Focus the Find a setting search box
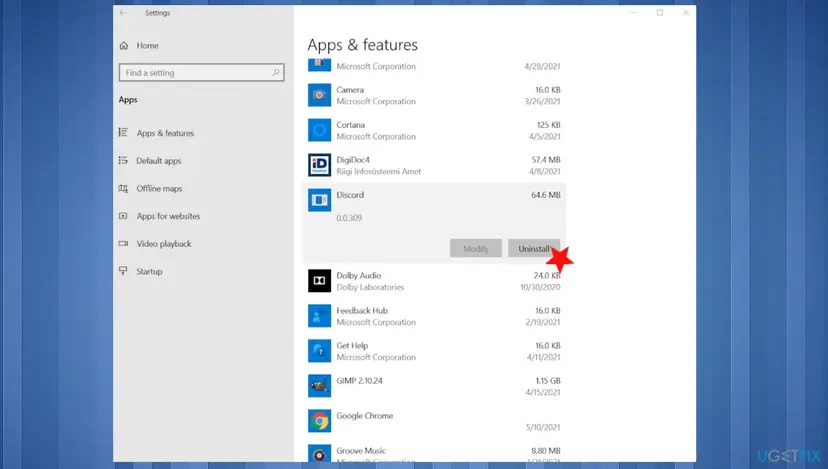The height and width of the screenshot is (469, 828). [x=202, y=72]
